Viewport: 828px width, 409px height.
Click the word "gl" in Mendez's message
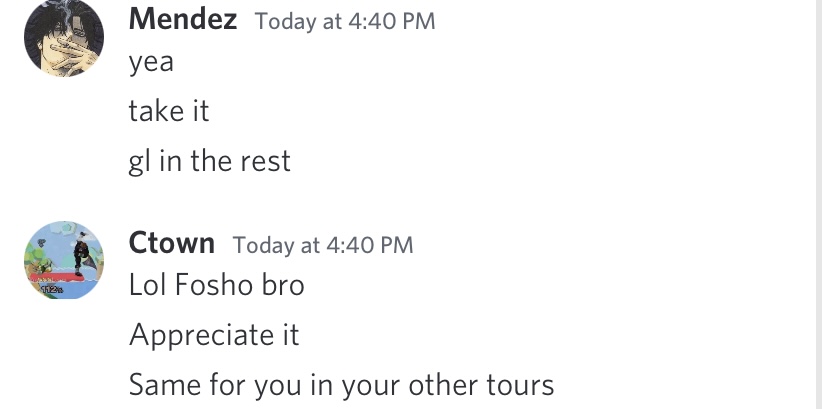140,162
